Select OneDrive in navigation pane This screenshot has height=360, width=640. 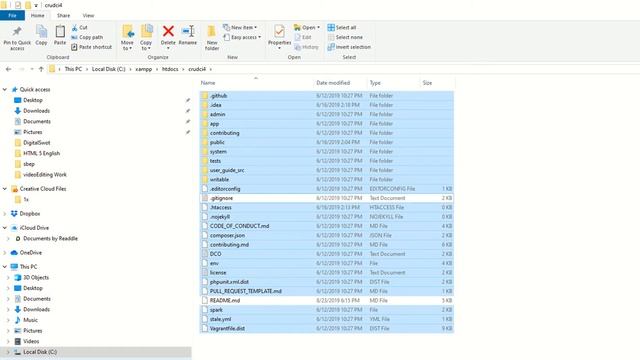coord(31,253)
